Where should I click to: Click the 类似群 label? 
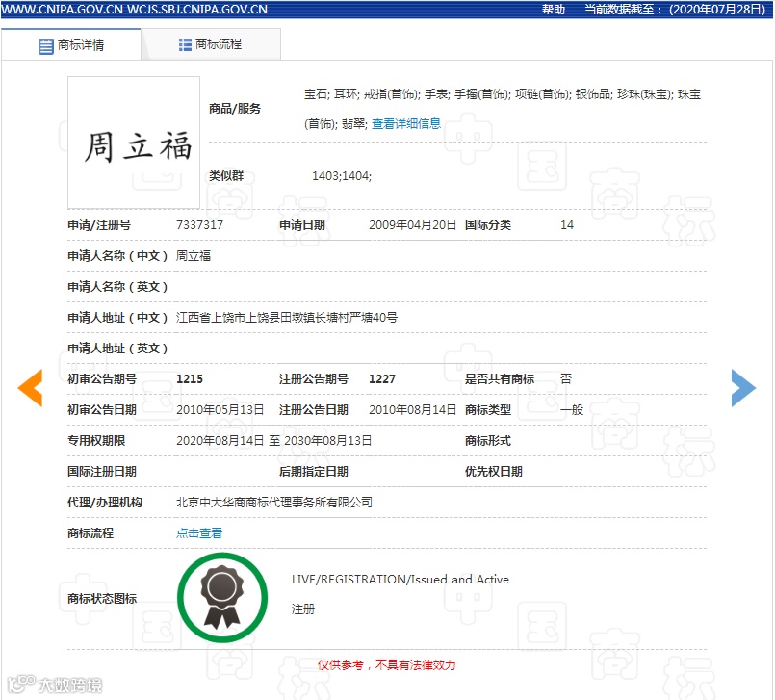[226, 176]
